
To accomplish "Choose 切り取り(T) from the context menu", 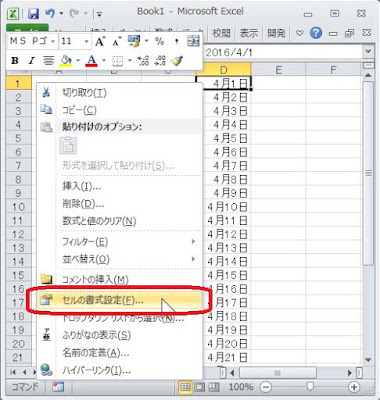I will pos(119,93).
